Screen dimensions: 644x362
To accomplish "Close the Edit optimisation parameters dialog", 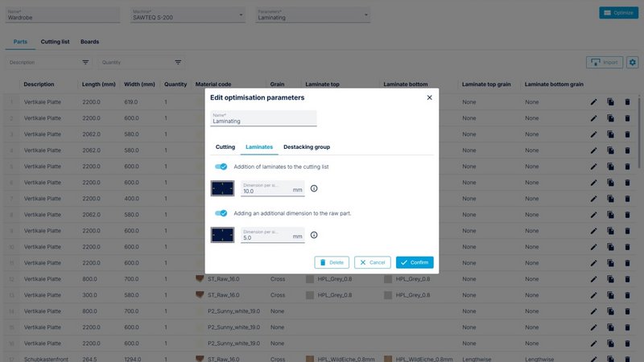I will coord(429,97).
